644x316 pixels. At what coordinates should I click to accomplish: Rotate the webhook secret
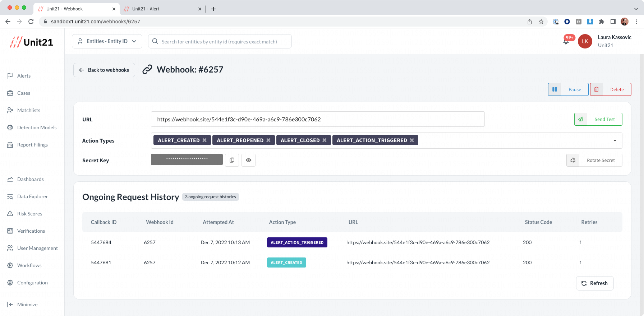click(x=594, y=160)
